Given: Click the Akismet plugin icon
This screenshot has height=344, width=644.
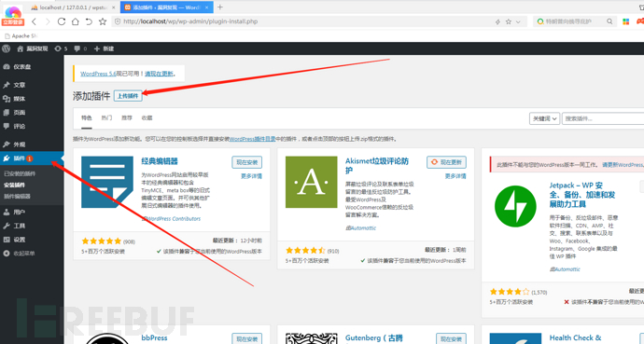Looking at the screenshot, I should [x=312, y=182].
